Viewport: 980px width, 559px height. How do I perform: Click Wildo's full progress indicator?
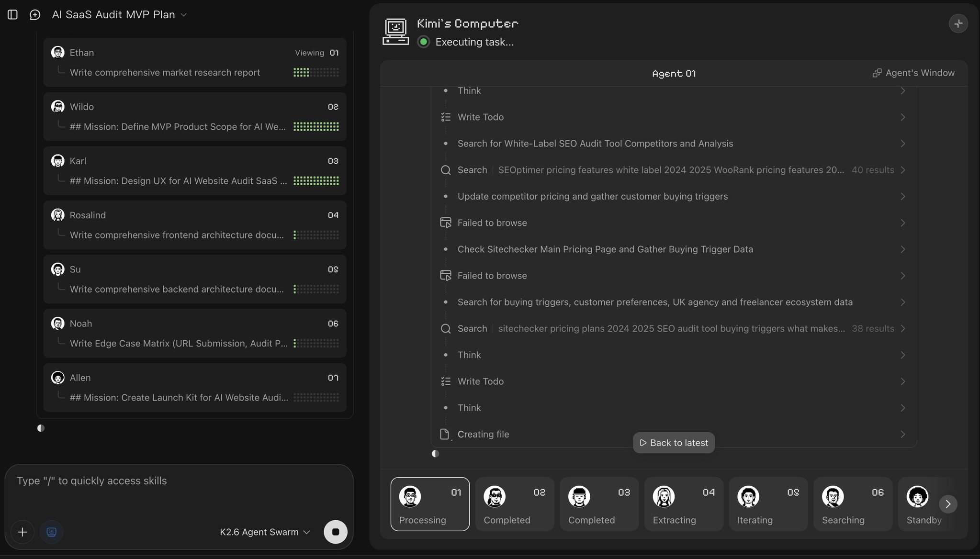[x=316, y=126]
